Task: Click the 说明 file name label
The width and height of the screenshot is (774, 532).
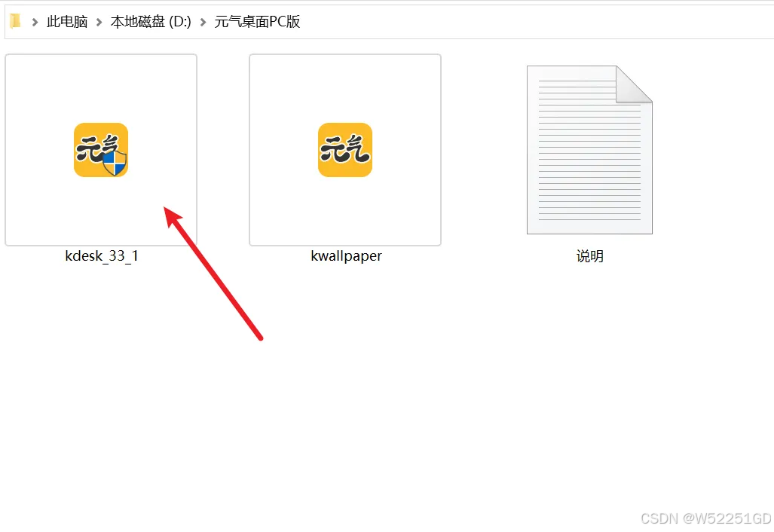Action: tap(590, 256)
